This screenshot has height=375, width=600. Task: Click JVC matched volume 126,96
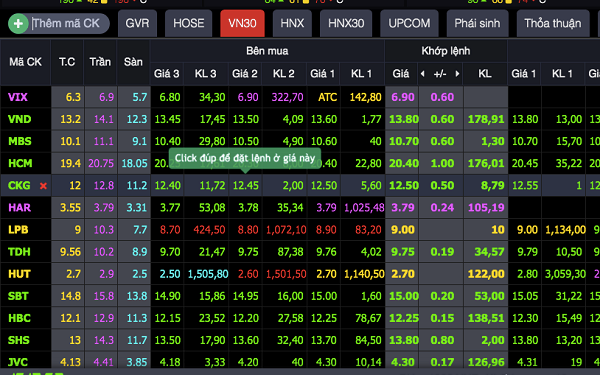pyautogui.click(x=486, y=362)
